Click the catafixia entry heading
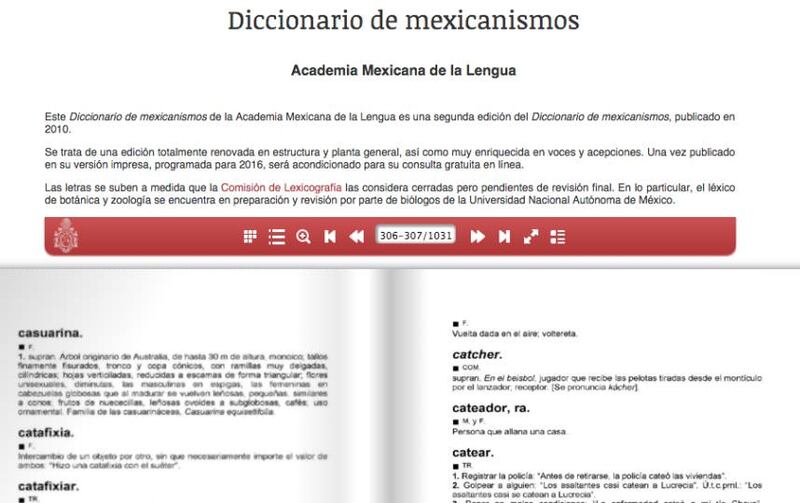Screen dimensions: 800x503 pyautogui.click(x=46, y=433)
